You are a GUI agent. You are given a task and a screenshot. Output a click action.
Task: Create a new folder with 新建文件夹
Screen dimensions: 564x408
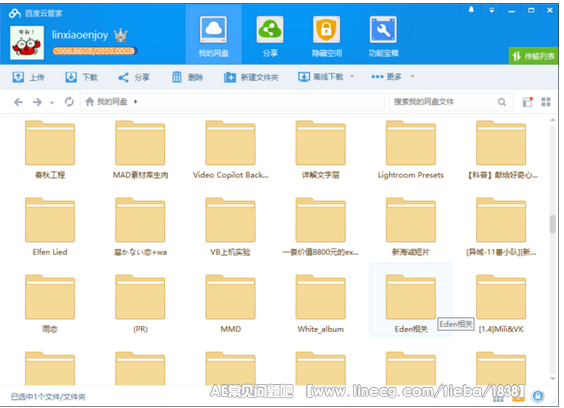click(x=251, y=77)
